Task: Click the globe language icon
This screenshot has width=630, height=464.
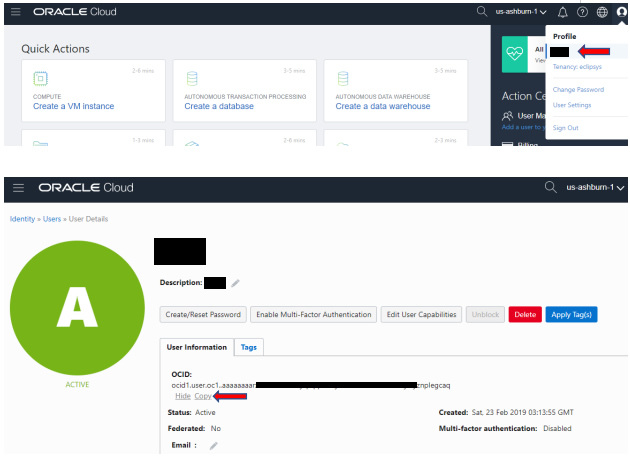Action: click(601, 12)
